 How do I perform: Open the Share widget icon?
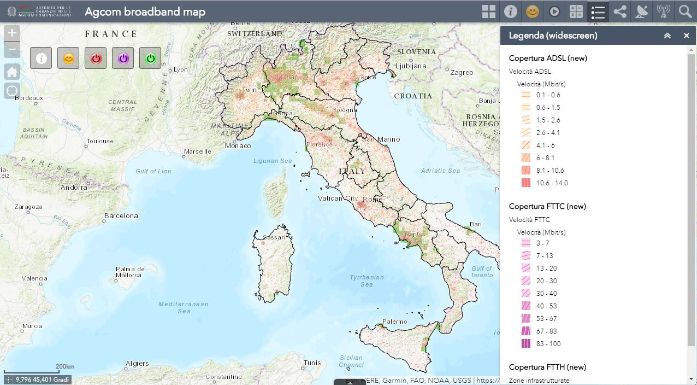(x=620, y=12)
